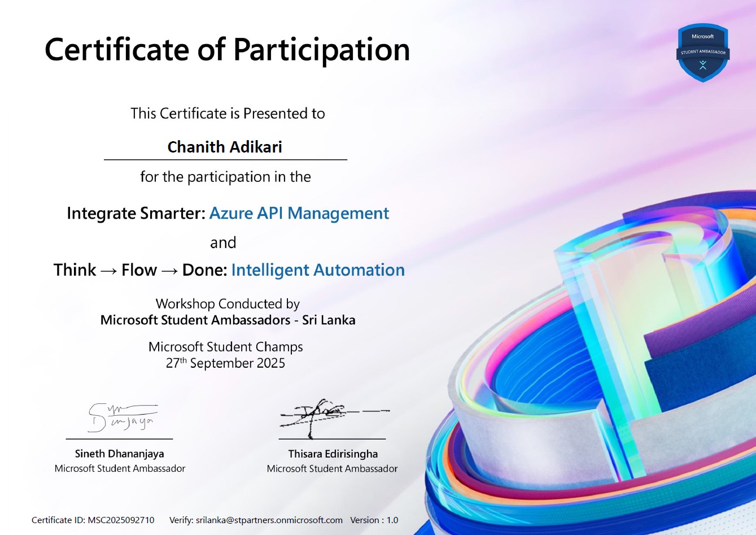Click the Intelligent Automation blue text
Image resolution: width=756 pixels, height=535 pixels.
pyautogui.click(x=318, y=270)
